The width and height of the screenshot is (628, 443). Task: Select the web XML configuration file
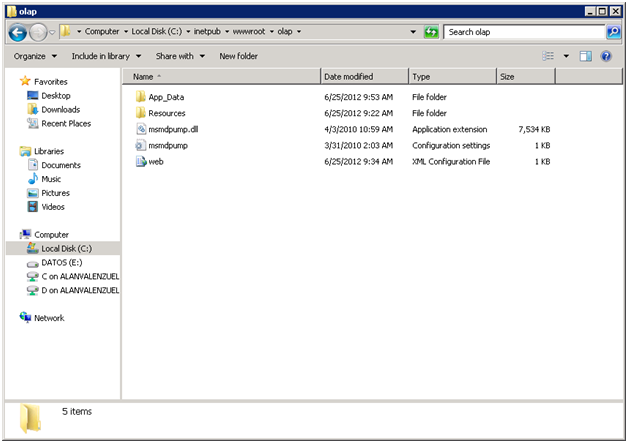pyautogui.click(x=155, y=161)
